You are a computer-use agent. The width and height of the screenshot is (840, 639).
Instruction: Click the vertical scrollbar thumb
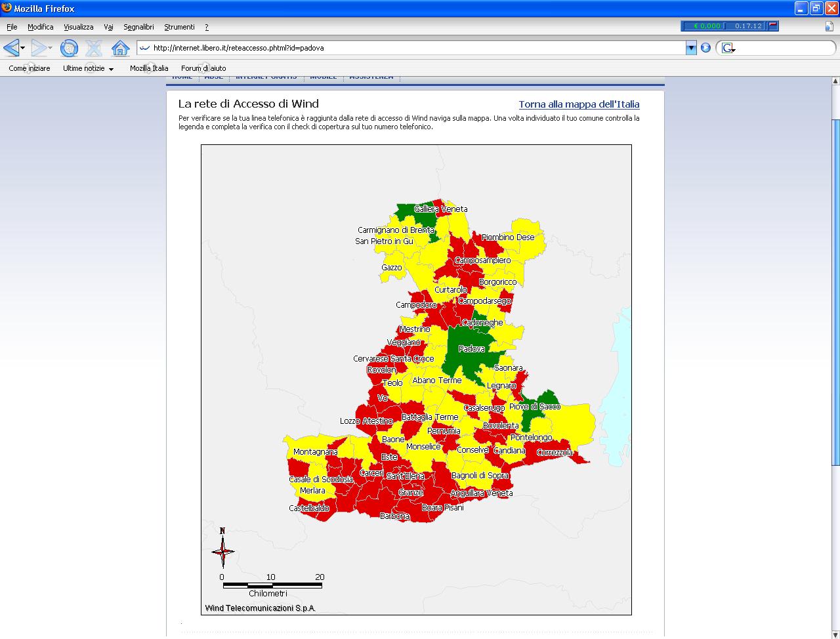[835, 292]
